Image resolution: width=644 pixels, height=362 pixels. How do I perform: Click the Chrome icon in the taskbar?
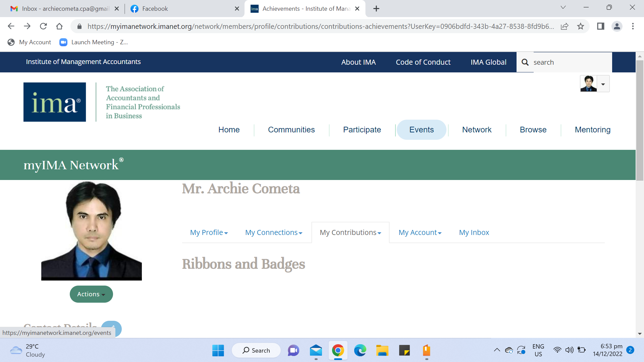338,351
